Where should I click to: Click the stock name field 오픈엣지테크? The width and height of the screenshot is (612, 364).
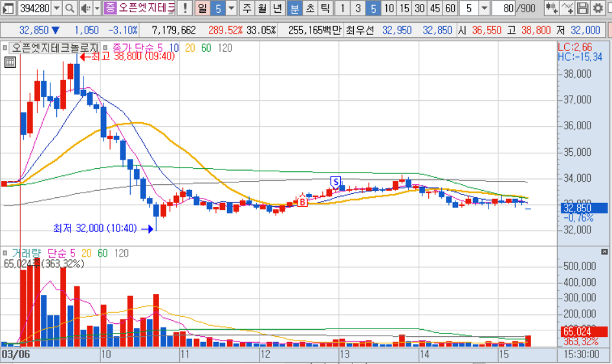point(146,8)
